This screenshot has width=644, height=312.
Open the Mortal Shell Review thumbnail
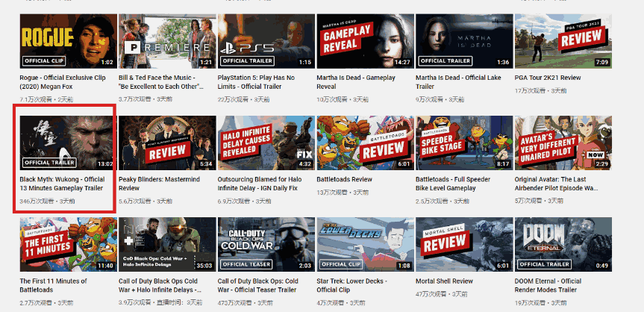[x=463, y=244]
